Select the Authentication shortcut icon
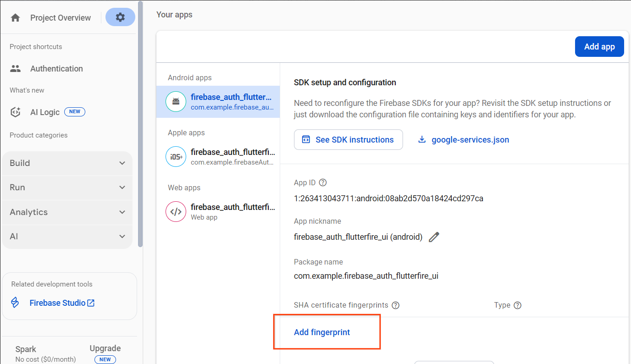Screen dimensions: 631x364 click(15, 68)
